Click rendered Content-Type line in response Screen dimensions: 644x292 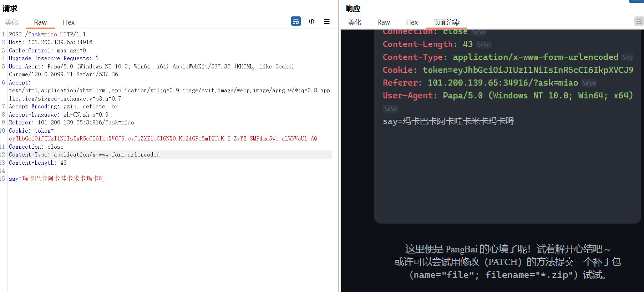[x=500, y=57]
